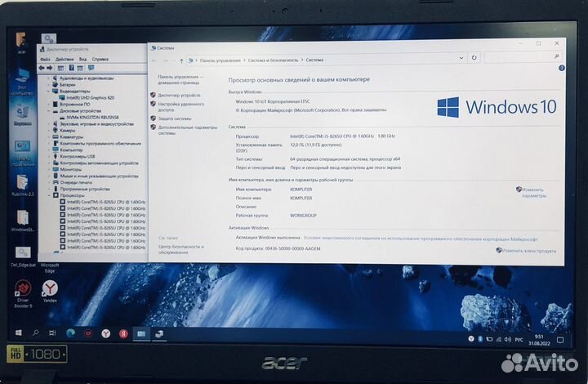Open Панель управления домашняя страница link
Image resolution: width=588 pixels, height=384 pixels.
tap(180, 79)
